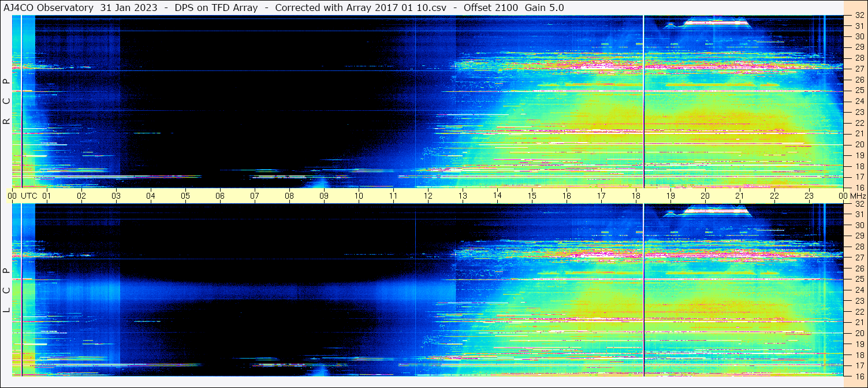868x388 pixels.
Task: Click 29 MHz on the LCP frequency scale
Action: click(859, 236)
